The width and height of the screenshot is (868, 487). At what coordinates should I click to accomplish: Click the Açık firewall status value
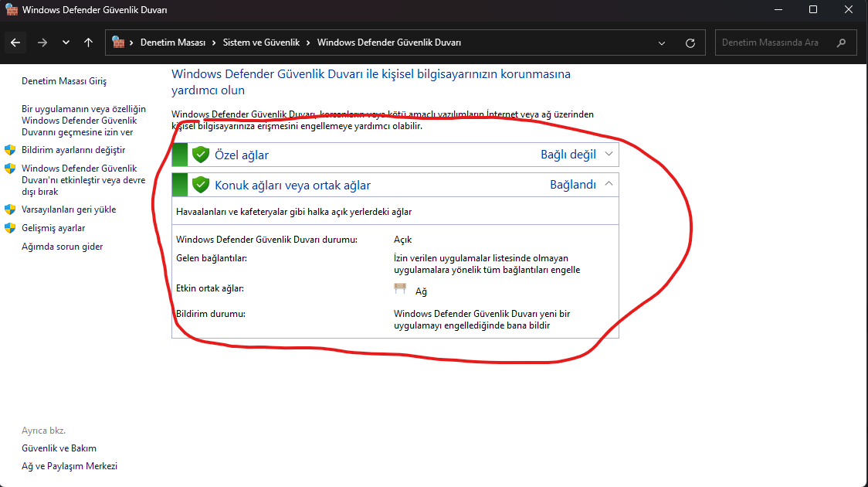coord(403,240)
